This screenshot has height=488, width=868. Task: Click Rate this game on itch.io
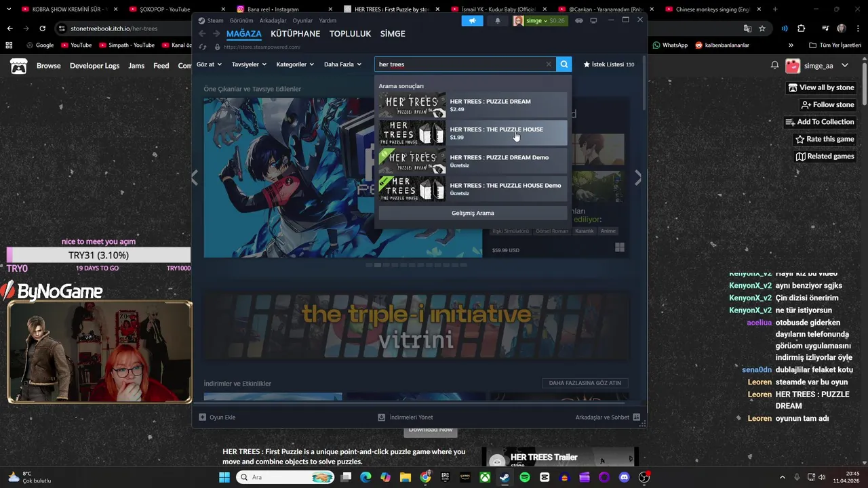pos(824,139)
